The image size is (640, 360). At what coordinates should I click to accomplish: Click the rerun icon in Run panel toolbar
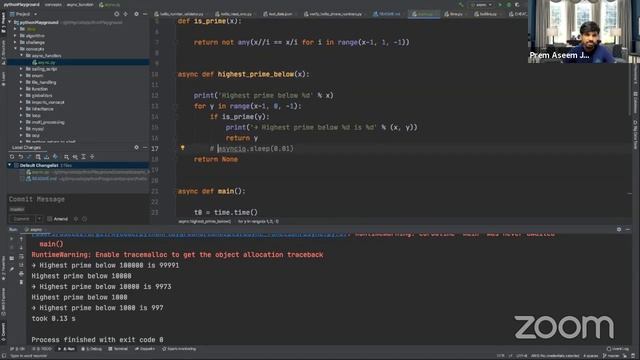click(11, 239)
